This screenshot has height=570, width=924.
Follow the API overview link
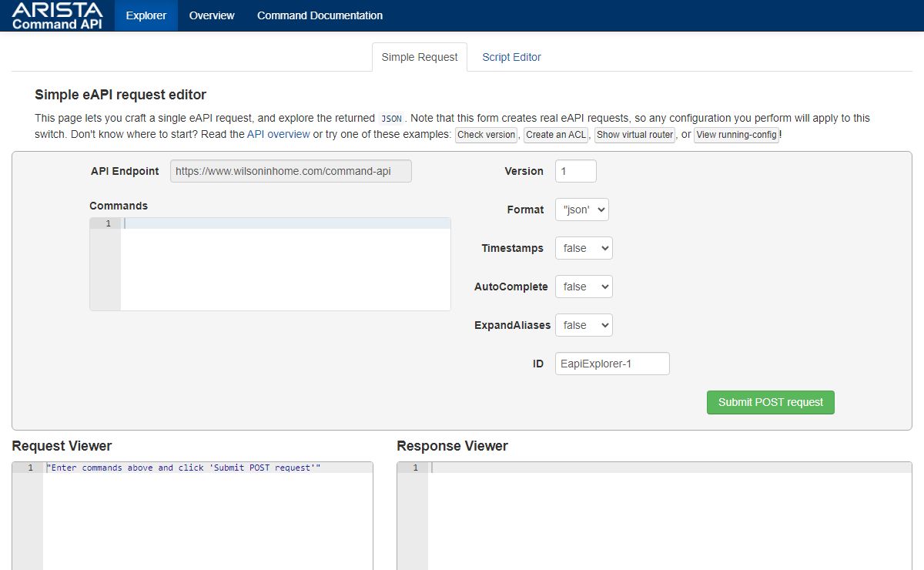coord(278,134)
